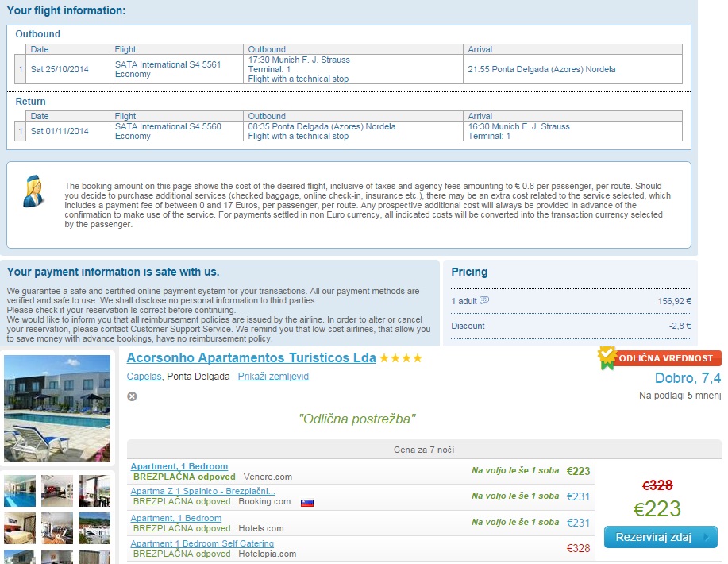Open the Apartma Z 1 Spalnico Booking.com offer
This screenshot has height=564, width=728.
pos(202,492)
